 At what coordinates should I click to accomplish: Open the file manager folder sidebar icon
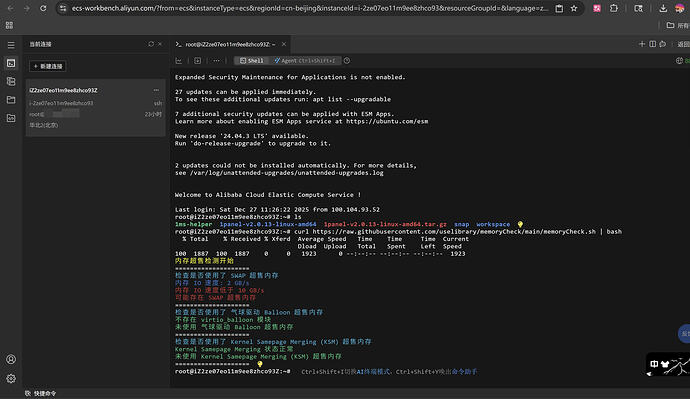coord(11,100)
